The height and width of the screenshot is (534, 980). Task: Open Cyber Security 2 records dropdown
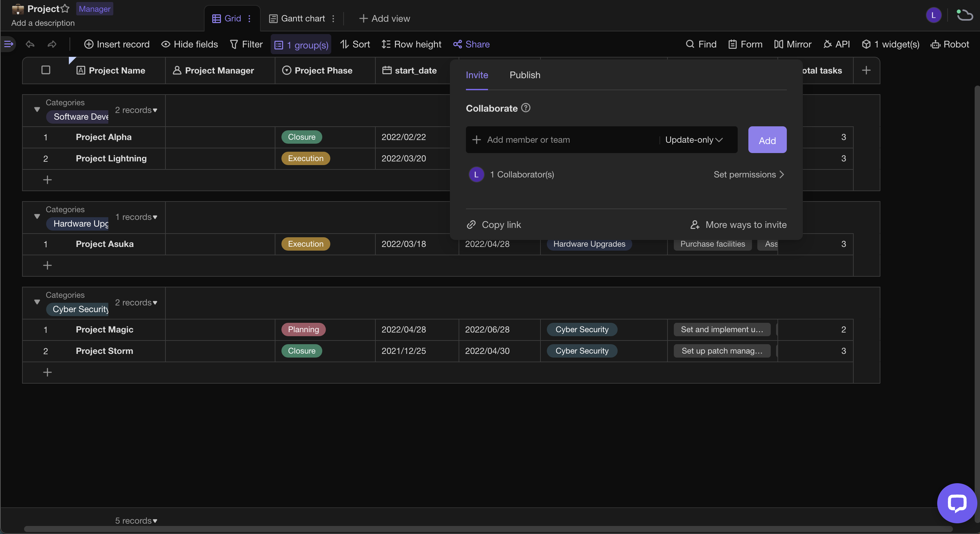click(136, 302)
